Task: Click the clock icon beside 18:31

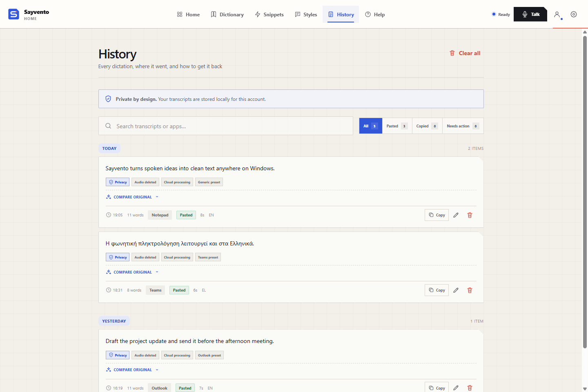Action: [x=109, y=290]
